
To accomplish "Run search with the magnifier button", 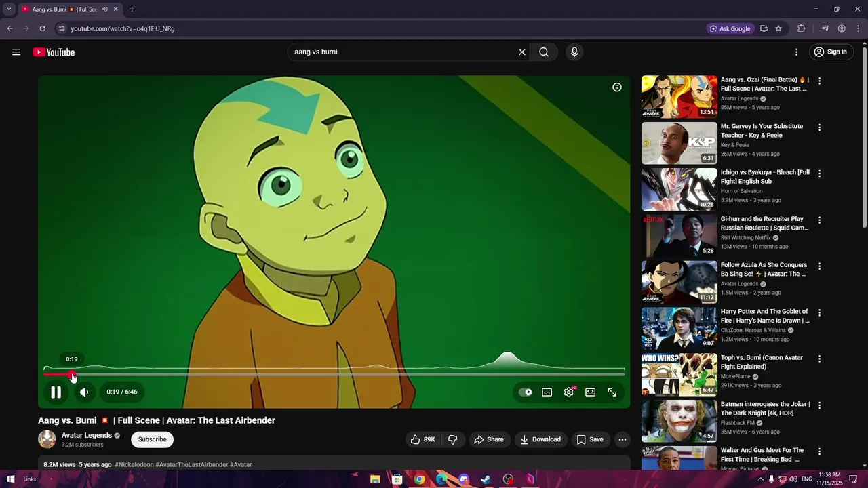I will tap(544, 52).
